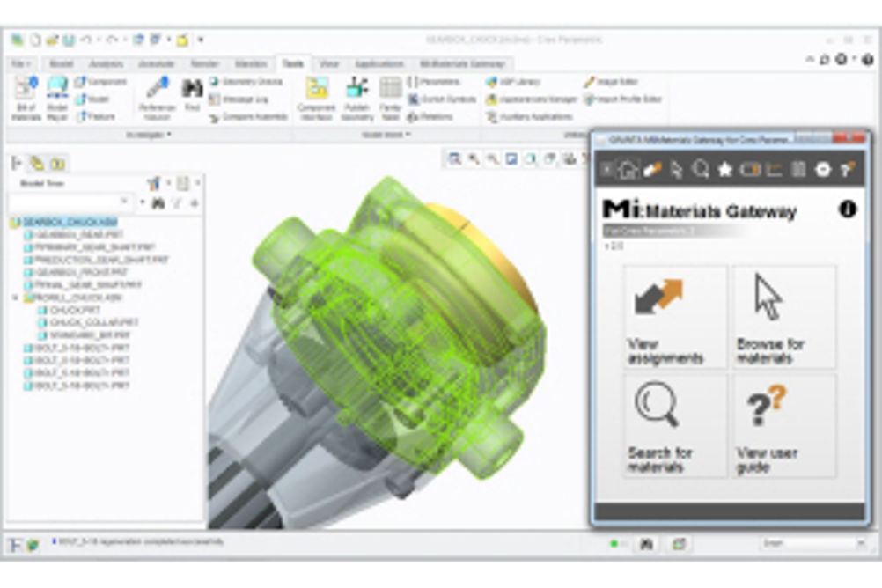This screenshot has width=882, height=588.
Task: Expand the Investigate group dropdown
Action: (149, 135)
